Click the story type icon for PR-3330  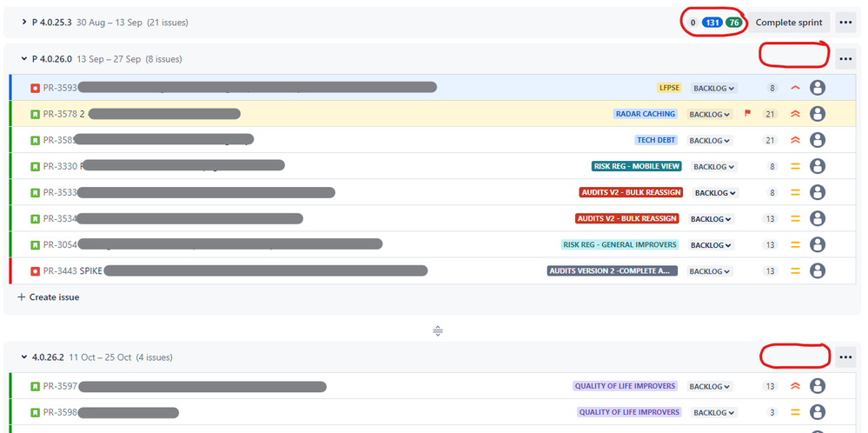[36, 166]
